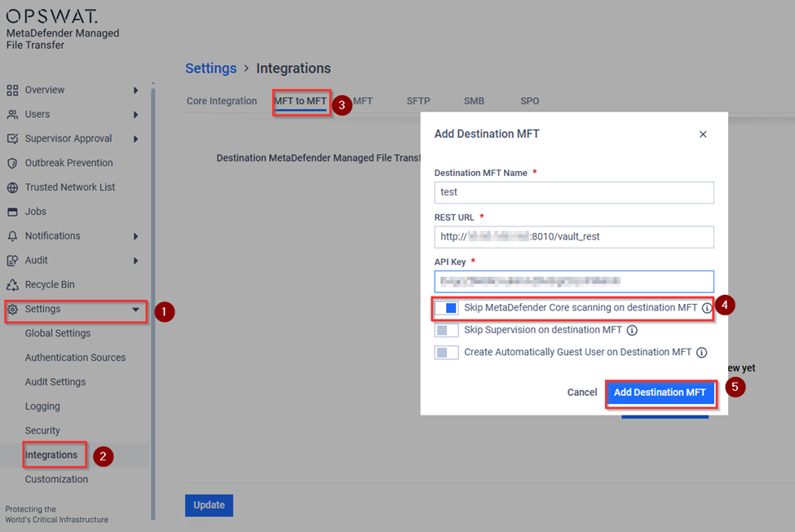Image resolution: width=795 pixels, height=532 pixels.
Task: Select the MFT to MFT tab
Action: 300,101
